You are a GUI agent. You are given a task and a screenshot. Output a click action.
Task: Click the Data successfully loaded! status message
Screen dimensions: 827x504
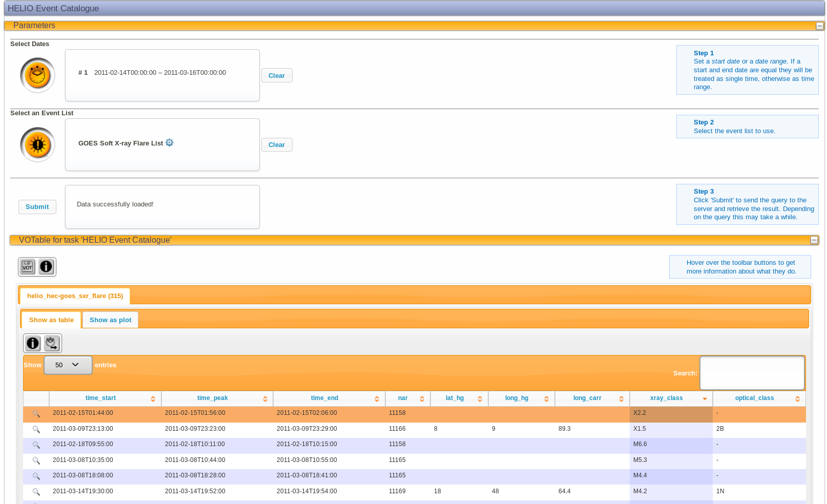pos(115,204)
